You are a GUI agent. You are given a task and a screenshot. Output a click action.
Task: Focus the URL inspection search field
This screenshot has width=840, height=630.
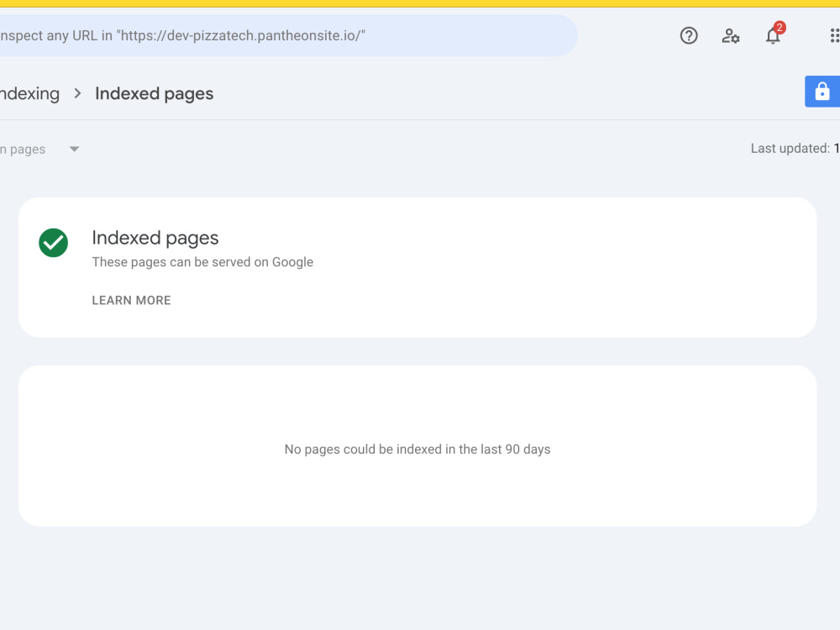click(288, 35)
